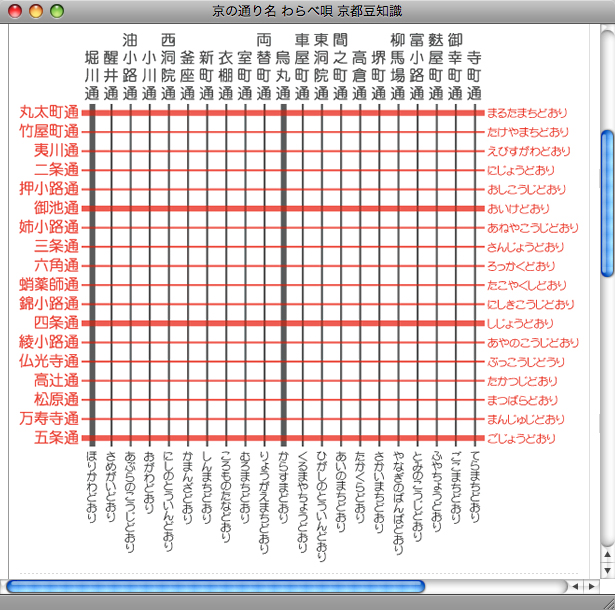Click the blue horizontal scrollbar thumb
Screen dimensions: 615x610
215,586
